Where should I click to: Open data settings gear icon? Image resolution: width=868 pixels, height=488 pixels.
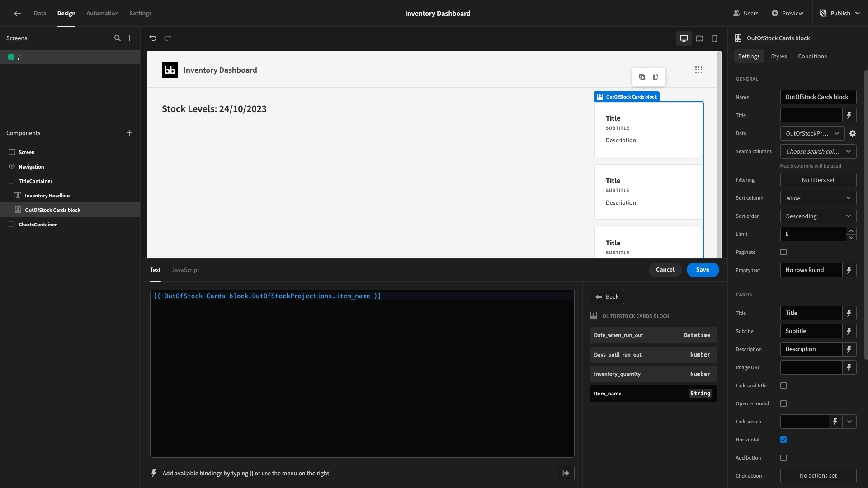853,133
